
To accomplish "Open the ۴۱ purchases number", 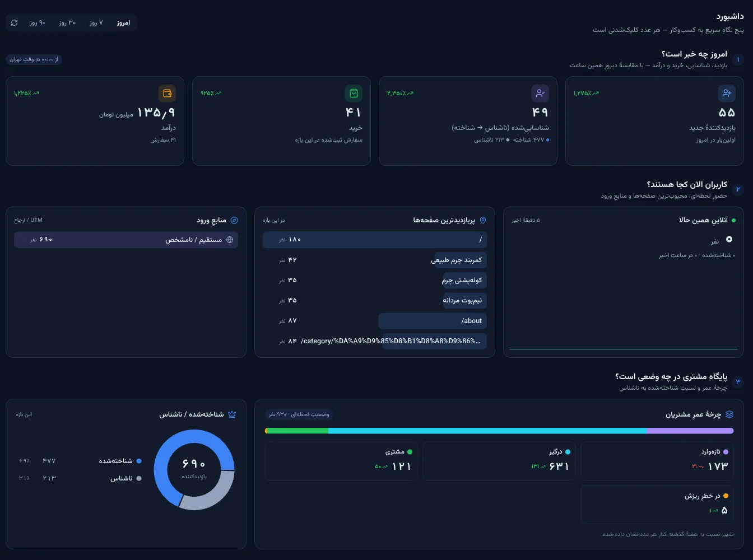I will pos(354,113).
